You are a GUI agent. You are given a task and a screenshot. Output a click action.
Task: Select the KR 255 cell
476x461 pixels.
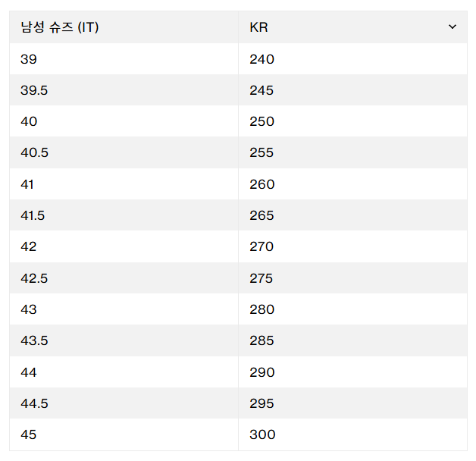point(262,152)
